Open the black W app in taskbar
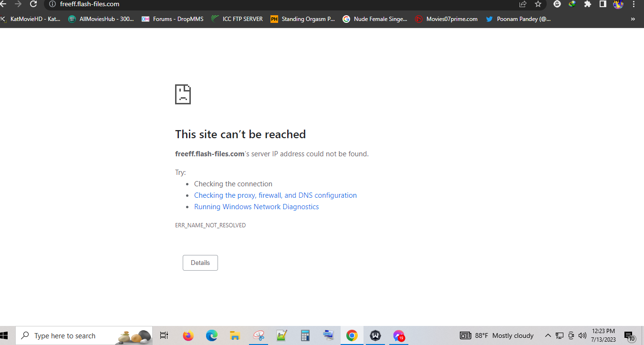This screenshot has height=345, width=644. pos(375,335)
